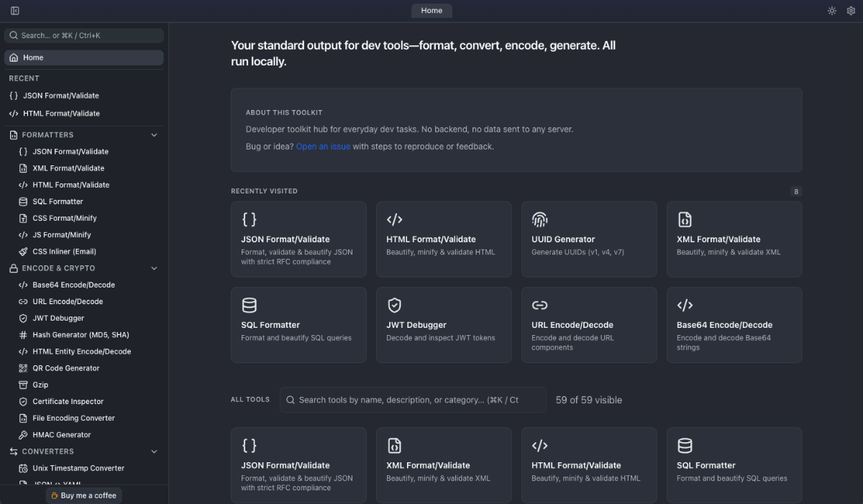The height and width of the screenshot is (504, 863).
Task: Toggle light mode with the sun icon
Action: pyautogui.click(x=832, y=11)
